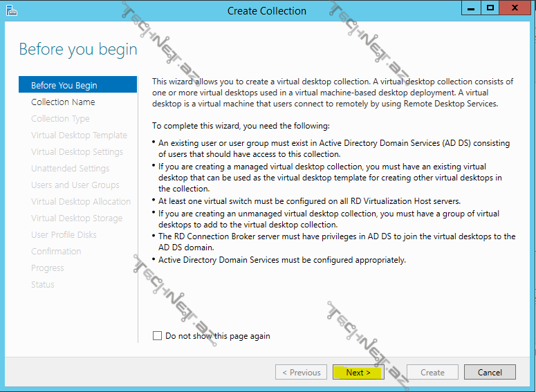Select the Before You Begin step
The width and height of the screenshot is (536, 392).
pos(64,85)
